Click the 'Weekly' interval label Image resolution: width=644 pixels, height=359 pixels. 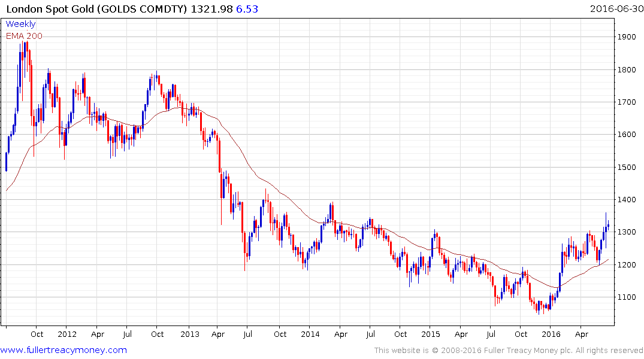[x=20, y=24]
